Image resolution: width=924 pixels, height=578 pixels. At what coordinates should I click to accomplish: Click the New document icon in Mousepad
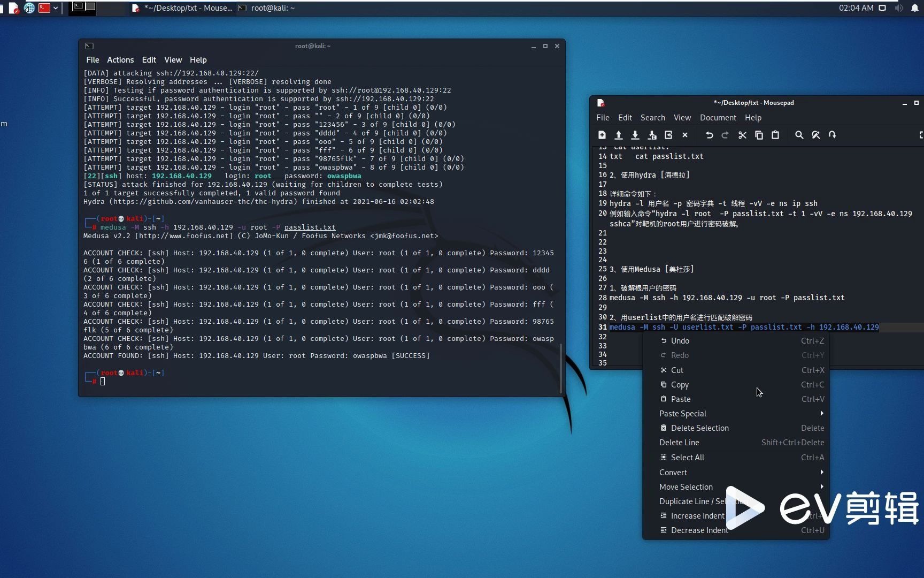(602, 135)
